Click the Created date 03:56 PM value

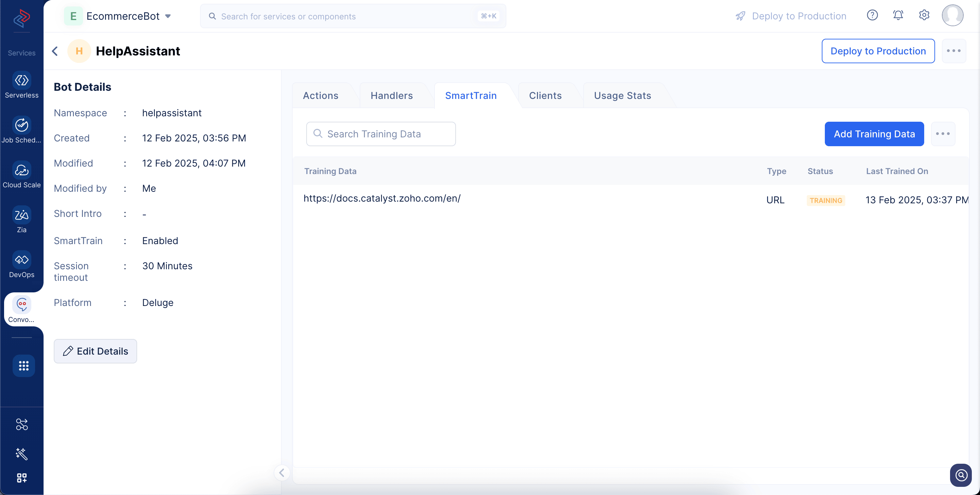point(194,138)
